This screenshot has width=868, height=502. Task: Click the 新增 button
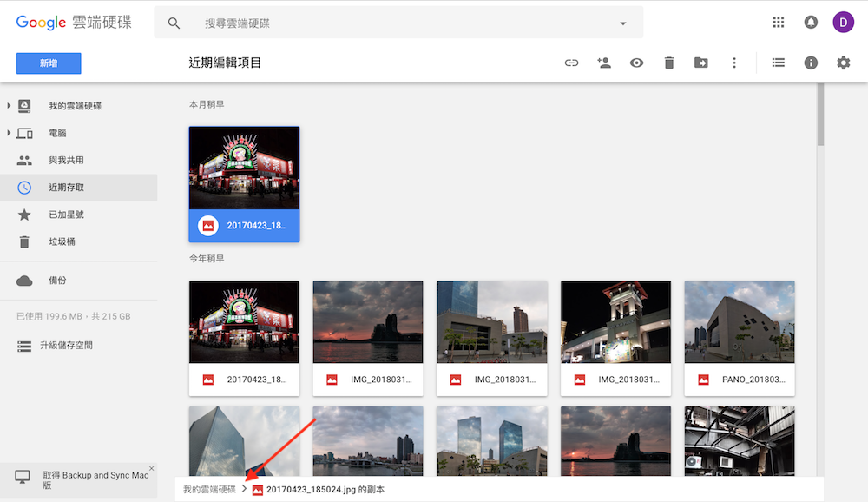[x=49, y=63]
